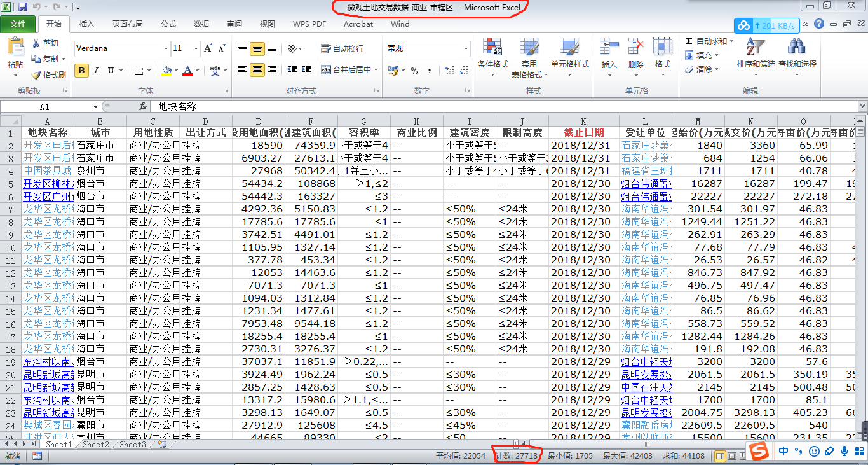Open the Verdana font name dropdown
Image resolution: width=868 pixels, height=465 pixels.
pos(166,48)
